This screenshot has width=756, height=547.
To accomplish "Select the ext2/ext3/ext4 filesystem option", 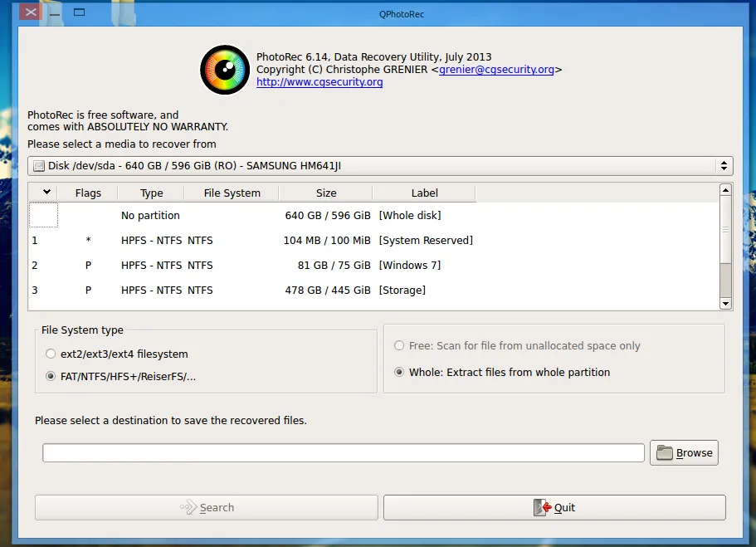I will point(50,353).
